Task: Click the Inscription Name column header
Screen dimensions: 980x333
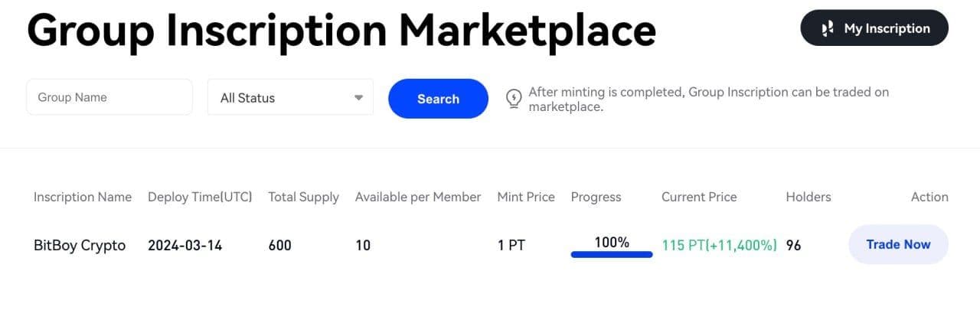Action: click(x=83, y=197)
